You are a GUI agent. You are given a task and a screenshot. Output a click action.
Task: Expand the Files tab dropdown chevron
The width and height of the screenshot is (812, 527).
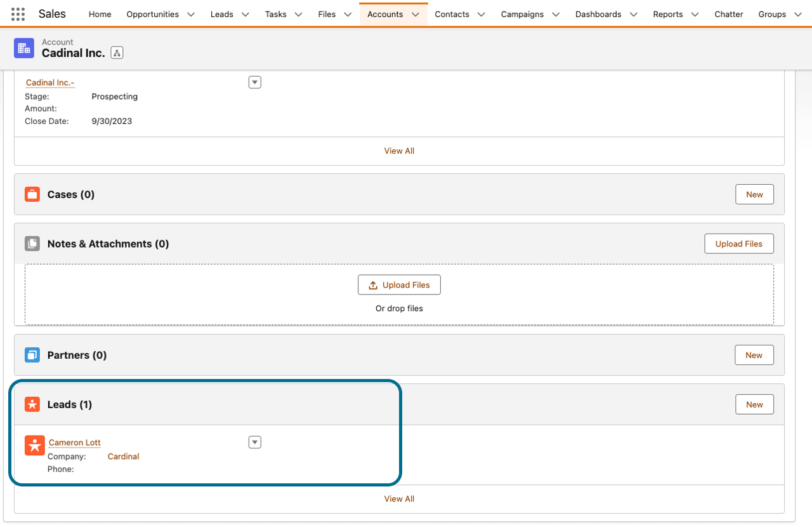point(348,15)
